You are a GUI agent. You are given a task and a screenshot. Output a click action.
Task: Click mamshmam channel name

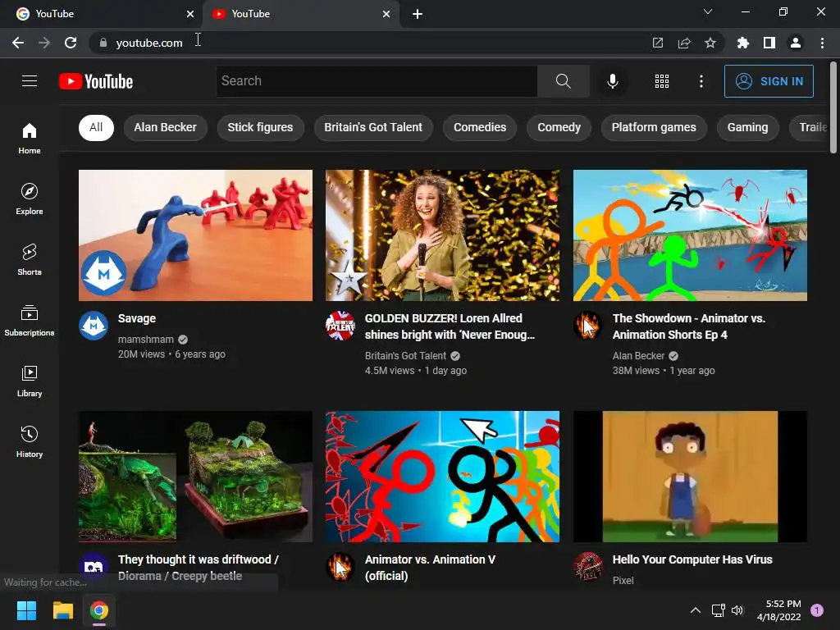tap(146, 339)
